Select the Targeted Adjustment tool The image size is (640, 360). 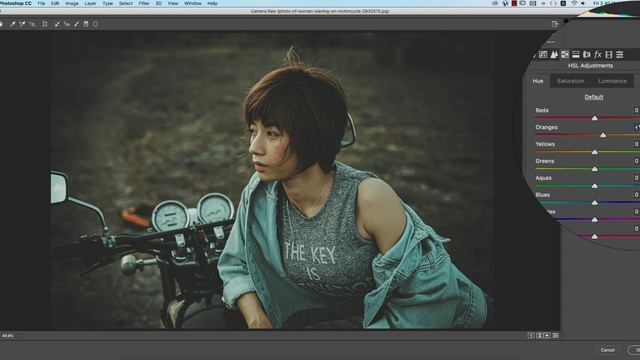point(32,24)
